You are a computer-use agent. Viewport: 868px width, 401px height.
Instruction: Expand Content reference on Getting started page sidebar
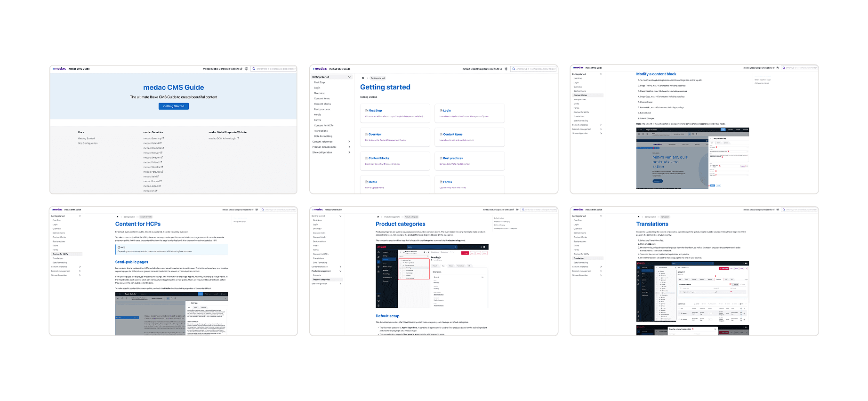click(349, 142)
